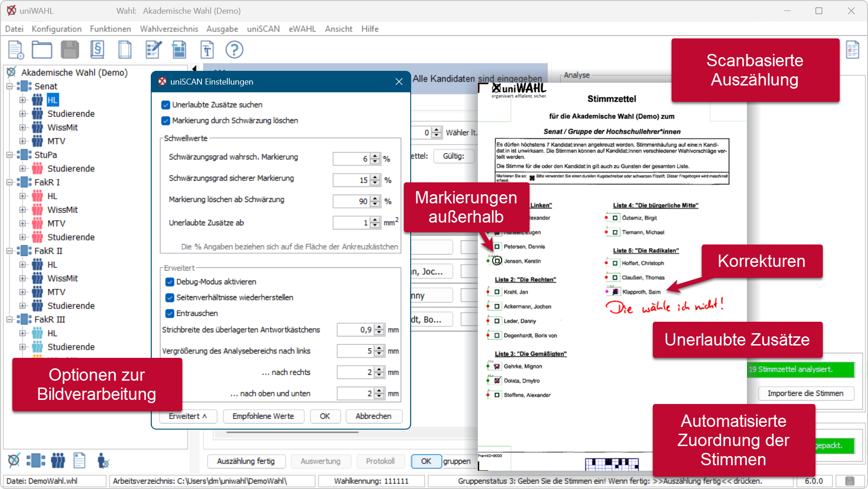Open the Funktionen menu
Screen dimensions: 868x489
pyautogui.click(x=111, y=29)
